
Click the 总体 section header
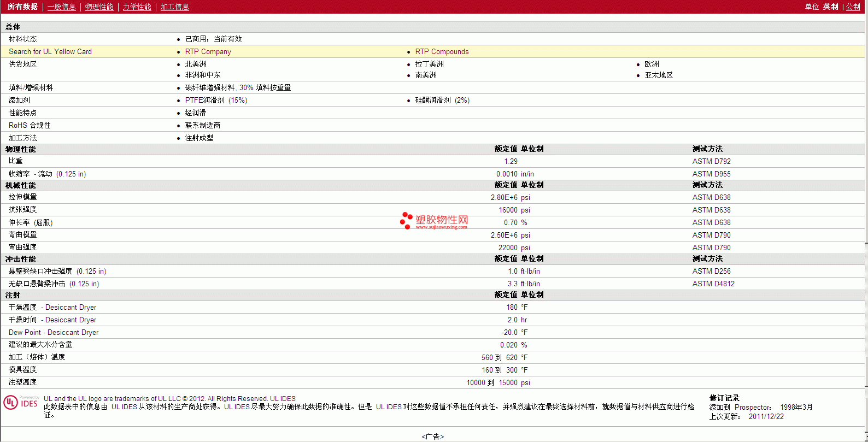[x=13, y=27]
